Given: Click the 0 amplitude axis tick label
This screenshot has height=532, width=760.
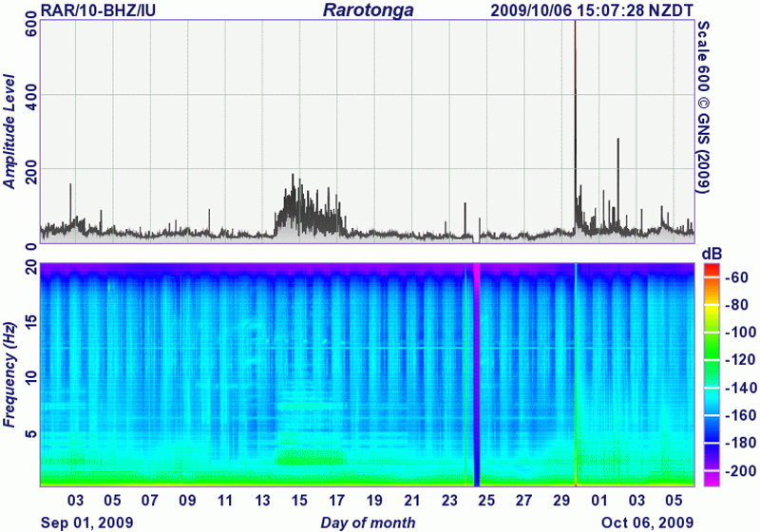Looking at the screenshot, I should click(30, 247).
